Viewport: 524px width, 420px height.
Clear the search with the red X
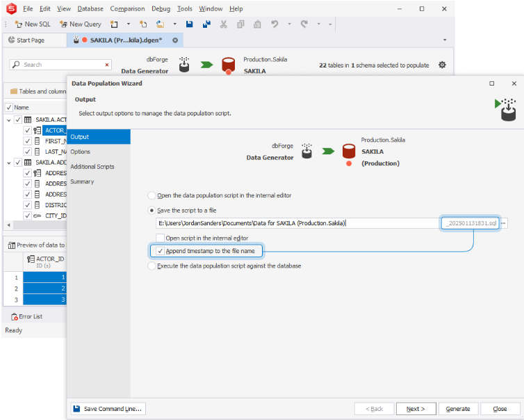coord(107,65)
